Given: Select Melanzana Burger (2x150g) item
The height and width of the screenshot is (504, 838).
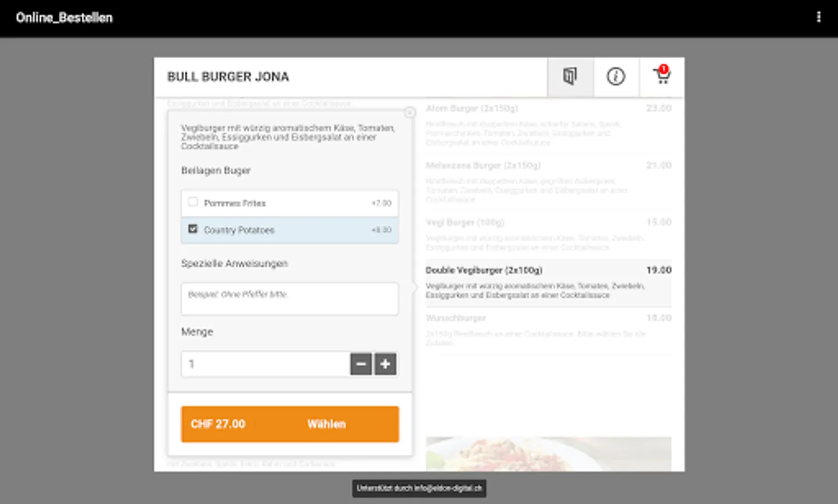Looking at the screenshot, I should tap(548, 183).
